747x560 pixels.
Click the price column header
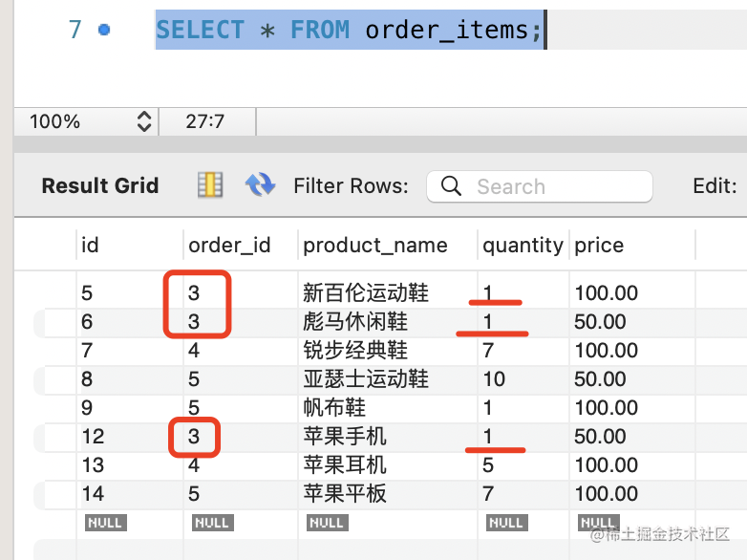click(599, 246)
